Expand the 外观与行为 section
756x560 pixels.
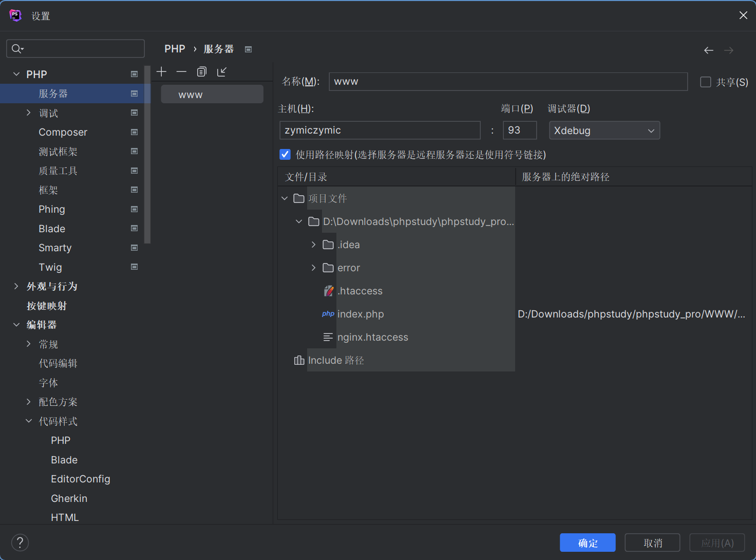coord(16,286)
